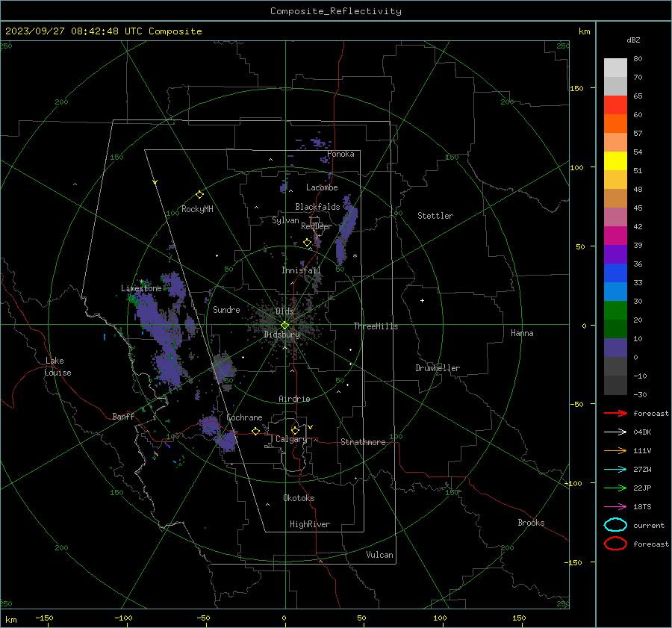Viewport: 672px width, 628px height.
Task: Select the light gray 80 dBZ swatch
Action: click(x=615, y=68)
